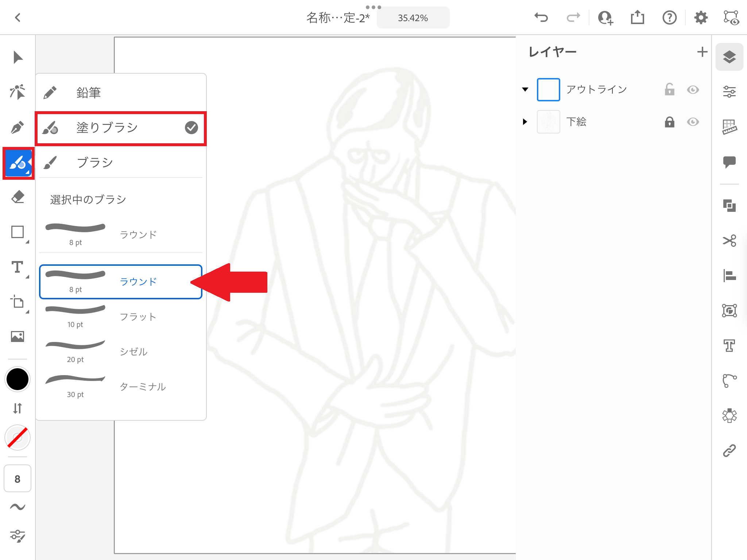This screenshot has height=560, width=747.
Task: Select the Eraser tool
Action: (x=18, y=197)
